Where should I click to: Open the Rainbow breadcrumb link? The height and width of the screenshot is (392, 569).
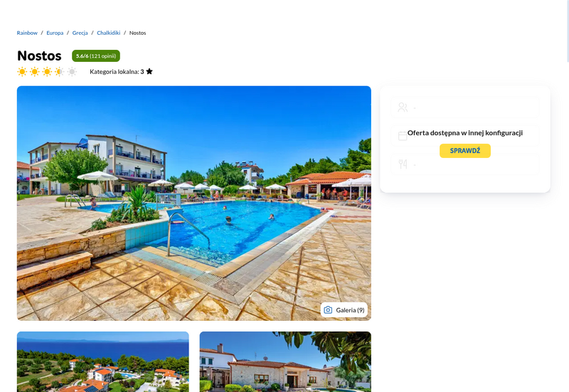click(x=27, y=33)
